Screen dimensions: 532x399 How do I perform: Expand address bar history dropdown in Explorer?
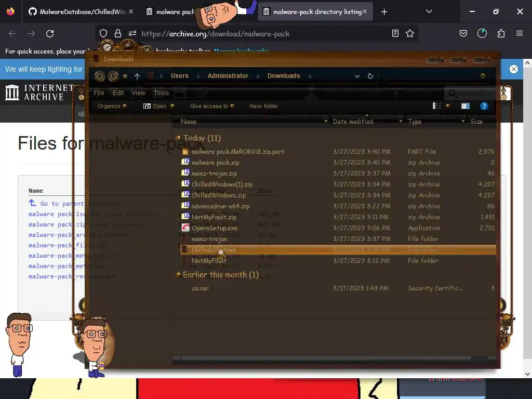click(357, 76)
